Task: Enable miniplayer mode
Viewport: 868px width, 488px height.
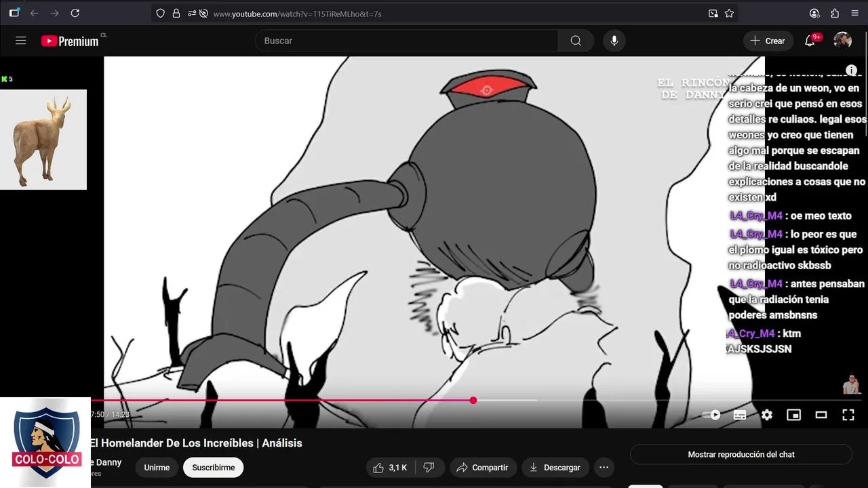Action: (793, 415)
